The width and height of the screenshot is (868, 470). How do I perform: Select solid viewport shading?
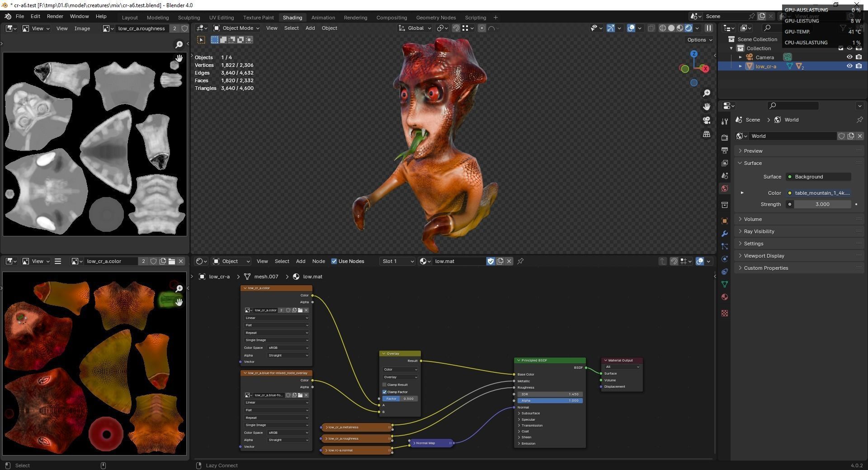[671, 28]
